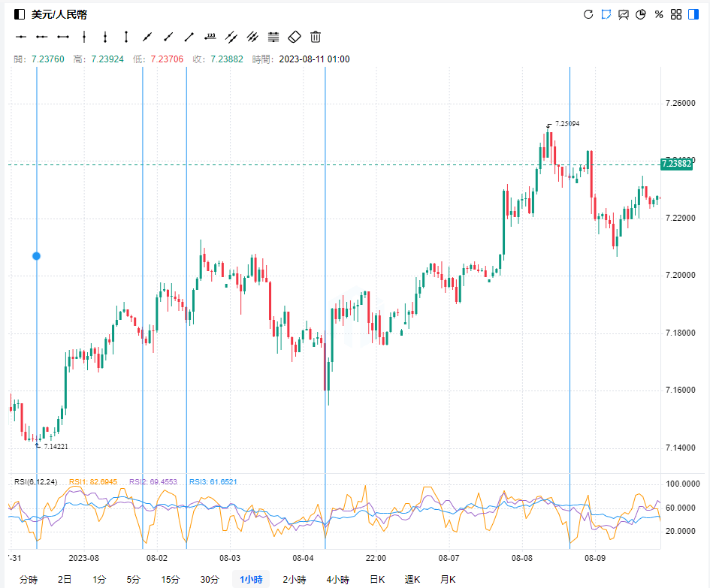The image size is (710, 588).
Task: Switch to the 日K timeframe tab
Action: click(x=376, y=579)
